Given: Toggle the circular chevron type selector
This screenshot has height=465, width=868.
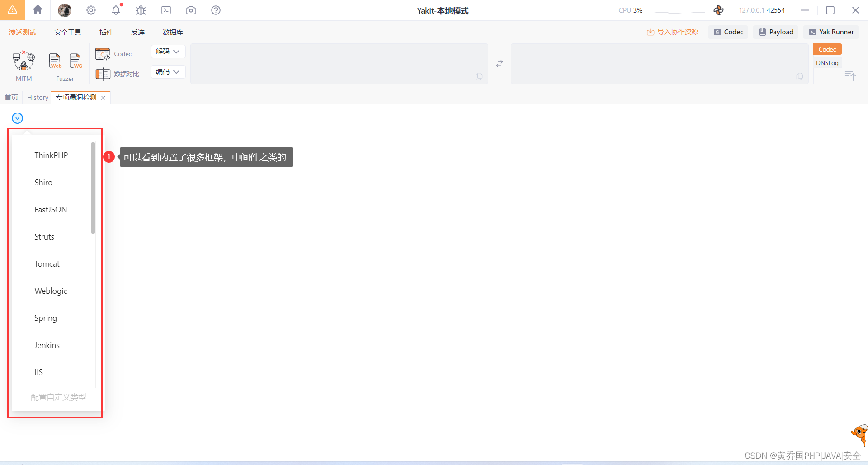Looking at the screenshot, I should point(17,118).
